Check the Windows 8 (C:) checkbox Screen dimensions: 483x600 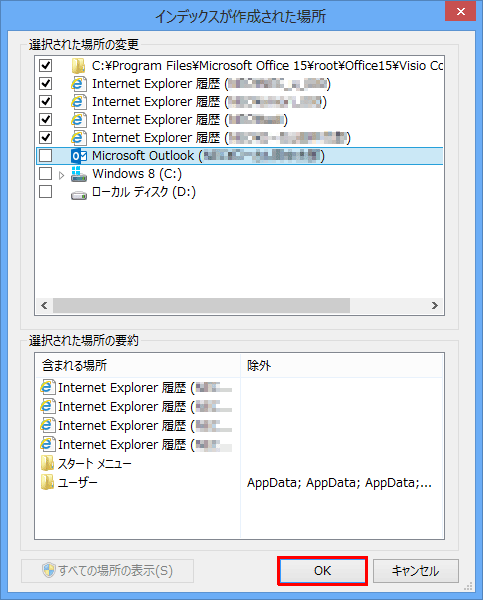tap(46, 174)
